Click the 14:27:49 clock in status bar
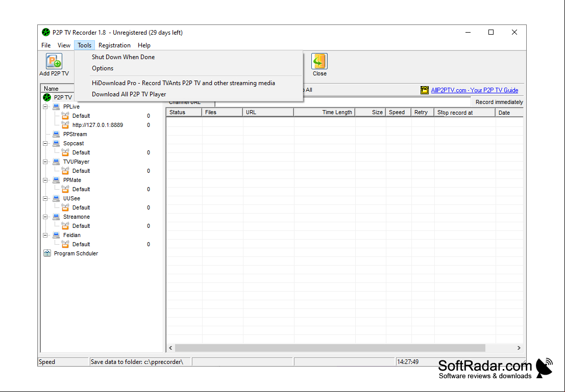The height and width of the screenshot is (392, 565). tap(407, 362)
